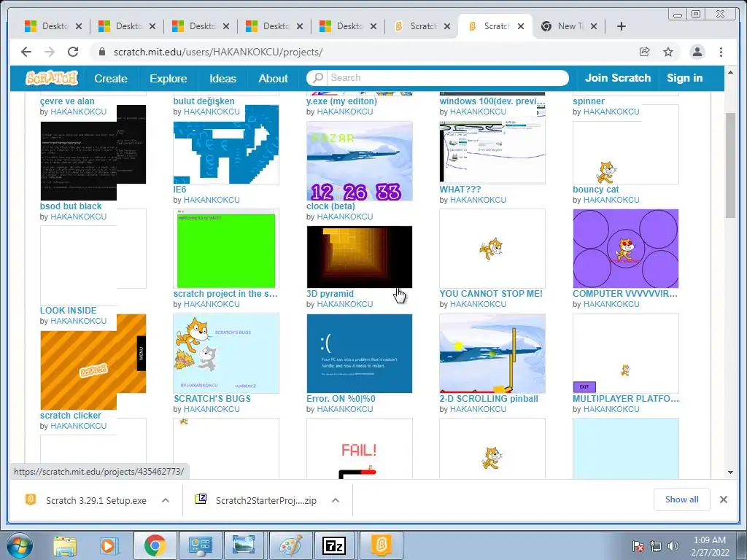Open the Chrome three-dot menu

(721, 52)
